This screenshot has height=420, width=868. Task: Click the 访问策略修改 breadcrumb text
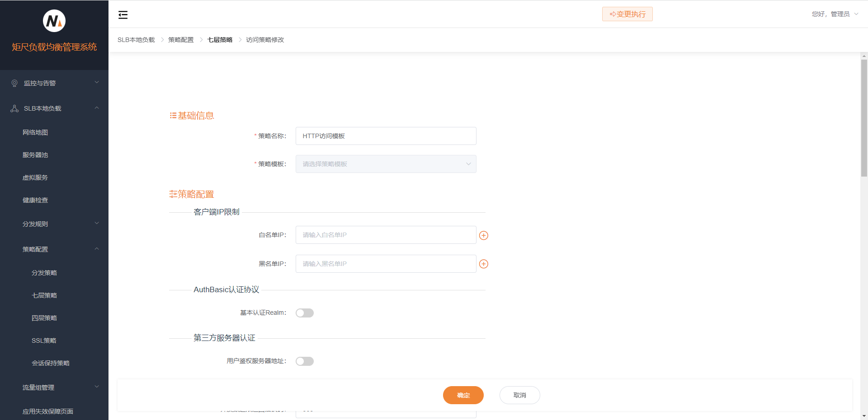265,40
